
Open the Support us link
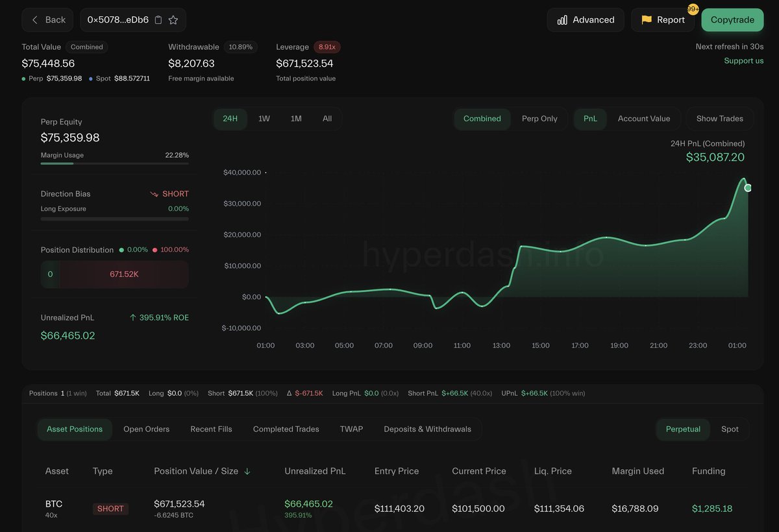(x=743, y=60)
